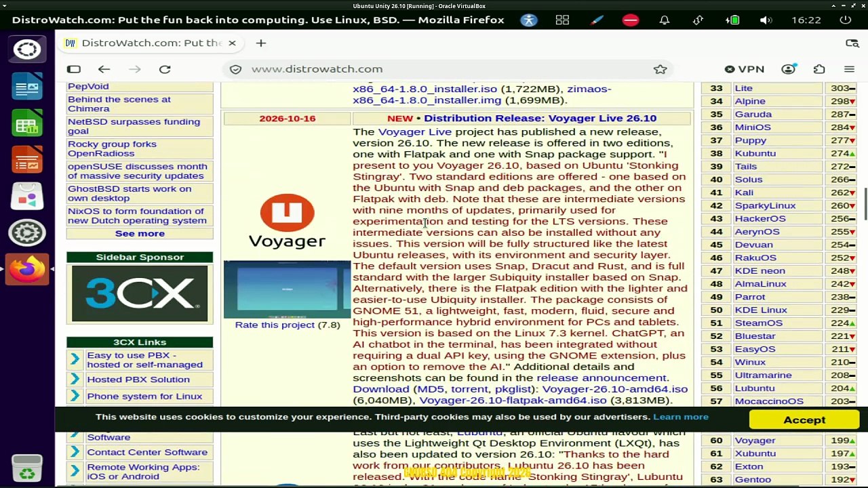
Task: Open the notification bell in top bar
Action: (665, 20)
